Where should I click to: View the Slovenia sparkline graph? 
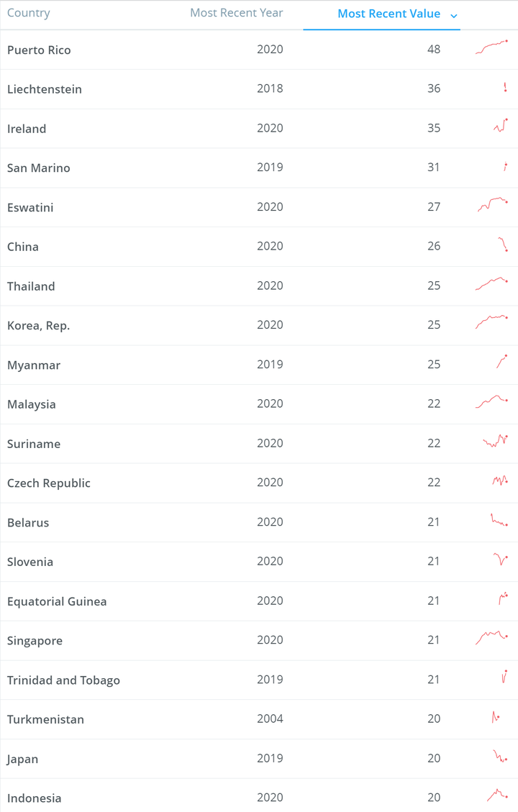[x=501, y=559]
